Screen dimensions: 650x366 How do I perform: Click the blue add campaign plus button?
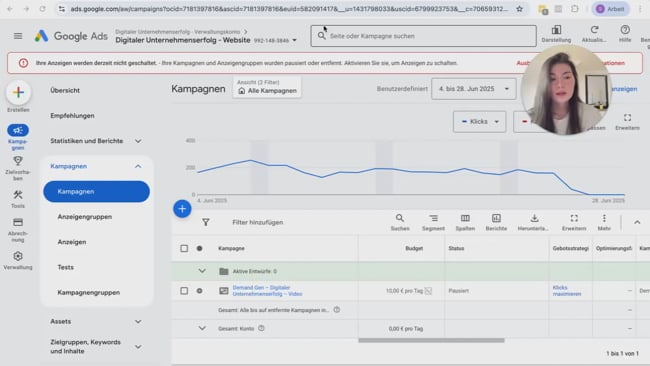(182, 209)
